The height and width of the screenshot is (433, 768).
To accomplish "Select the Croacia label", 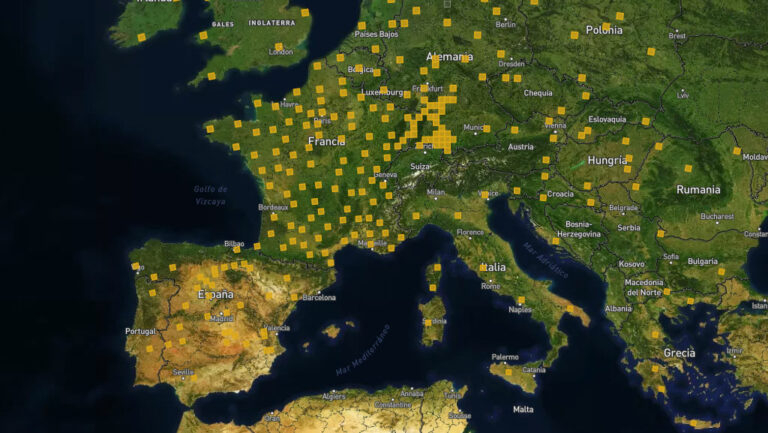I will (x=560, y=194).
